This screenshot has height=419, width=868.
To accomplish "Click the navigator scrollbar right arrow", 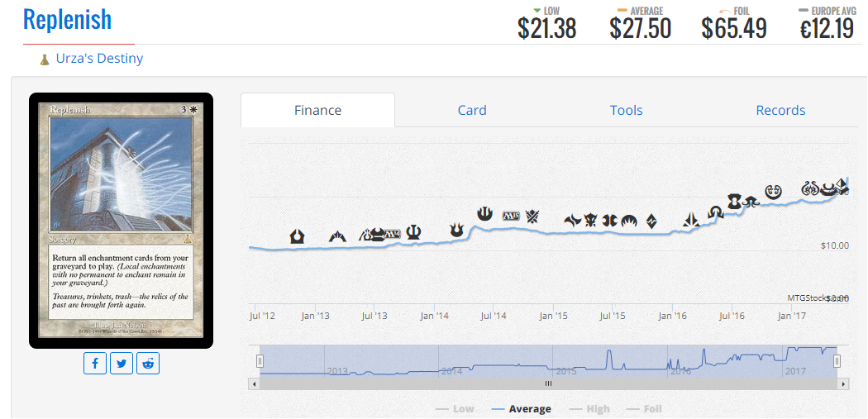I will [x=843, y=384].
